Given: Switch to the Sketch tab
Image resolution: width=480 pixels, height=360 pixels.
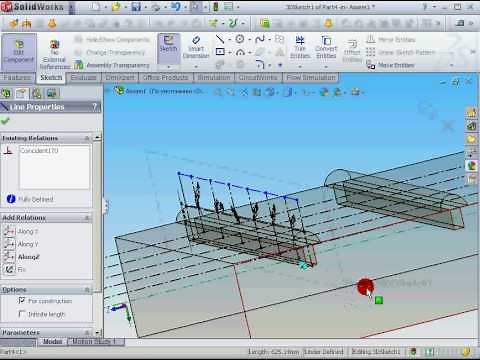Looking at the screenshot, I should point(51,77).
